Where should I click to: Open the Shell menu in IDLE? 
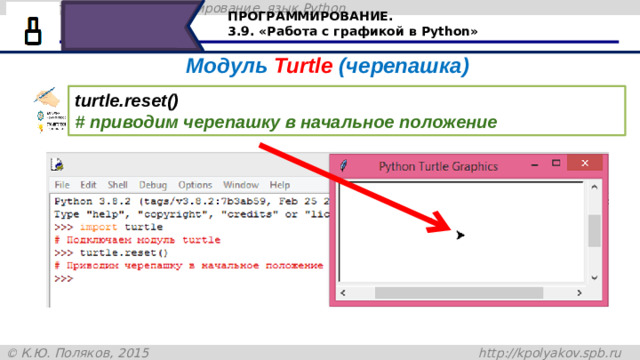coord(118,185)
